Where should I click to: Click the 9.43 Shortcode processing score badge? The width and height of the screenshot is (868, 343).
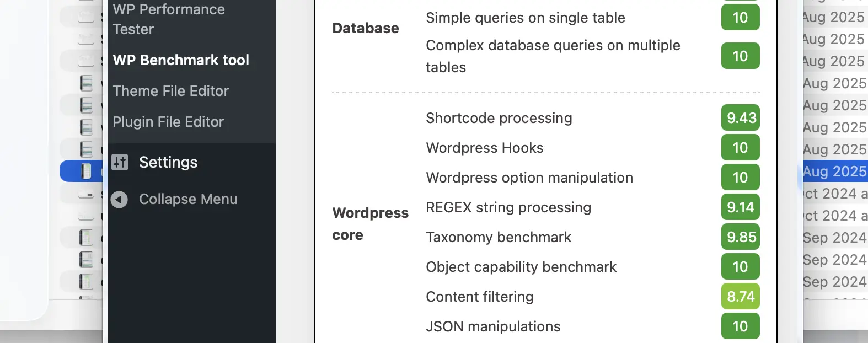click(740, 118)
